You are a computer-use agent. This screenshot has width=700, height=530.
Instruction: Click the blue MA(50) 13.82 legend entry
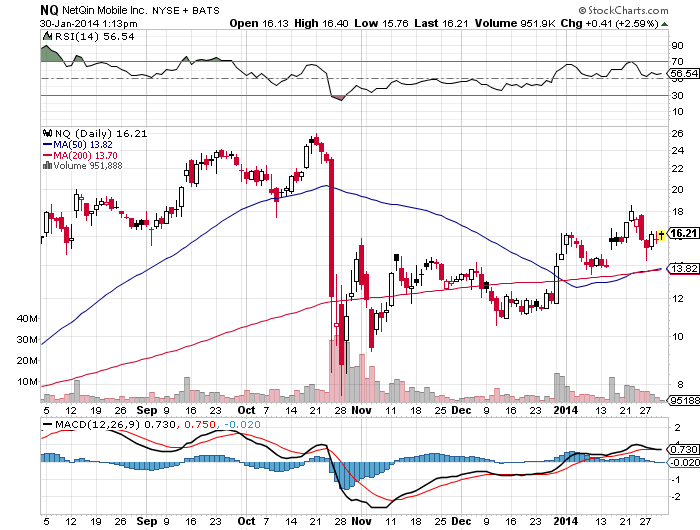pos(78,145)
